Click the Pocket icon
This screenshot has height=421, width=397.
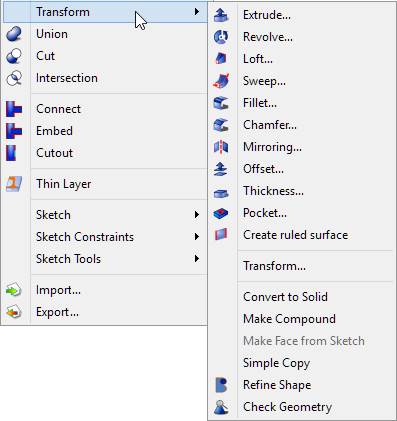[x=221, y=213]
